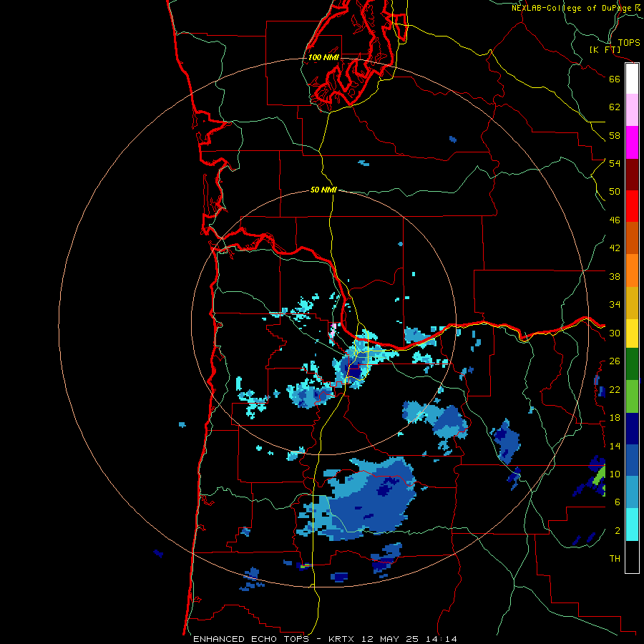Click the TOPS legend heading

point(629,42)
